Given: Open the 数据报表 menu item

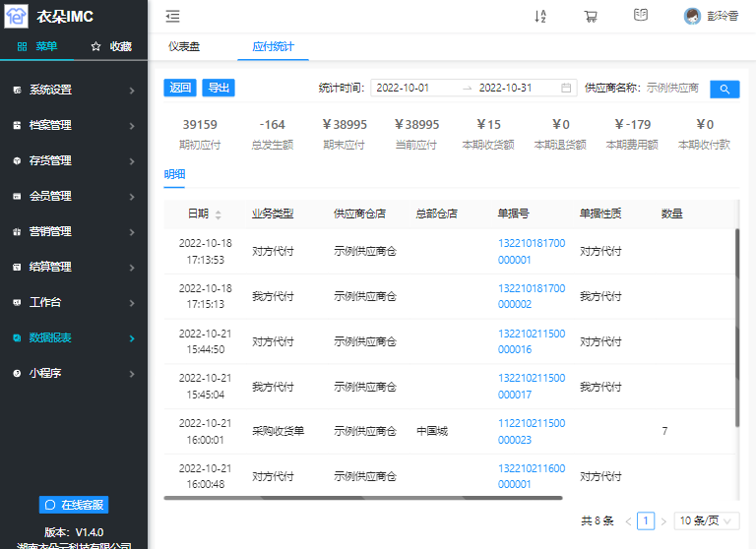Looking at the screenshot, I should pyautogui.click(x=74, y=337).
